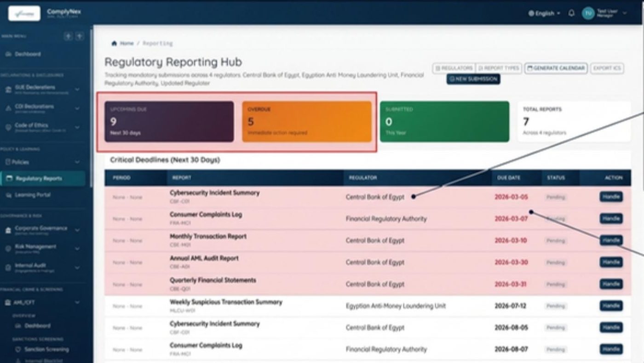The image size is (644, 363).
Task: Click the TU user avatar
Action: [588, 13]
